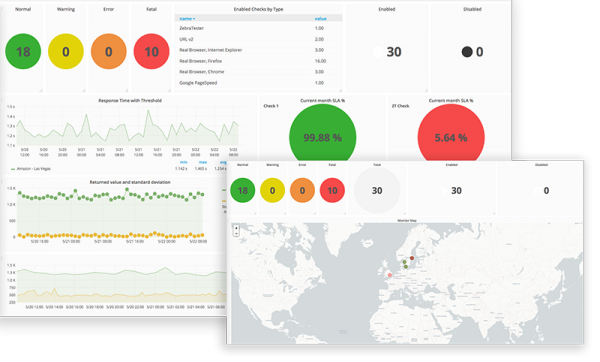Open the Enabled Checks by Type panel menu
The height and width of the screenshot is (362, 600).
point(259,9)
